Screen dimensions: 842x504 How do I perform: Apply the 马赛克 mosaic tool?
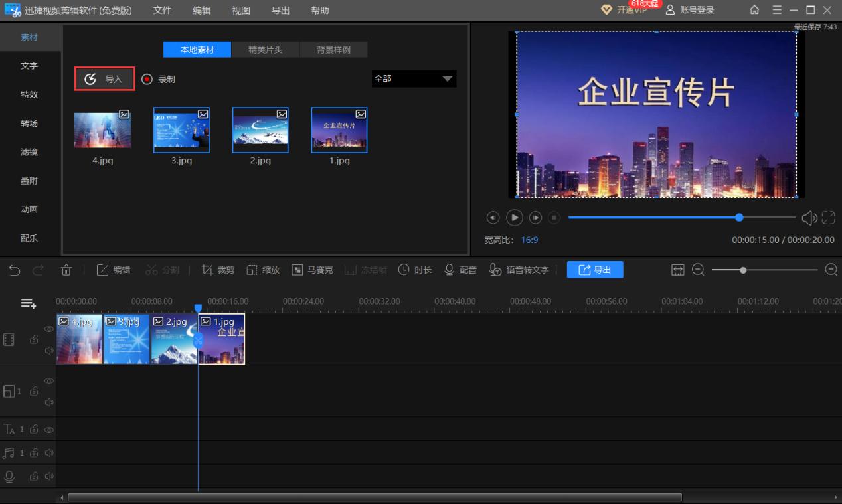(313, 270)
